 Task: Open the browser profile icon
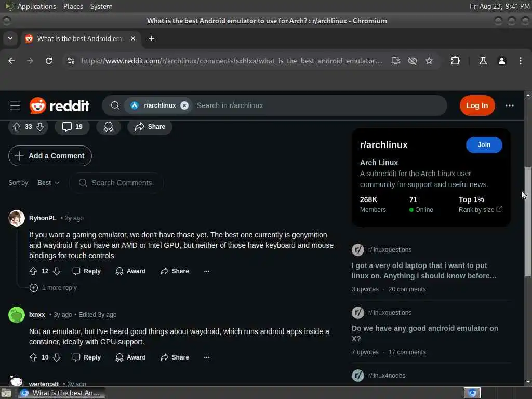tap(502, 61)
